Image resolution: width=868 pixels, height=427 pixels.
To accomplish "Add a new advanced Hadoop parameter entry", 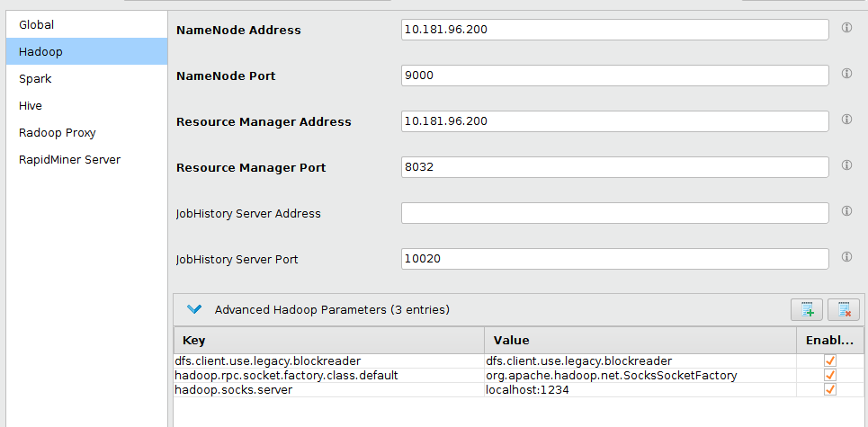I will point(807,310).
